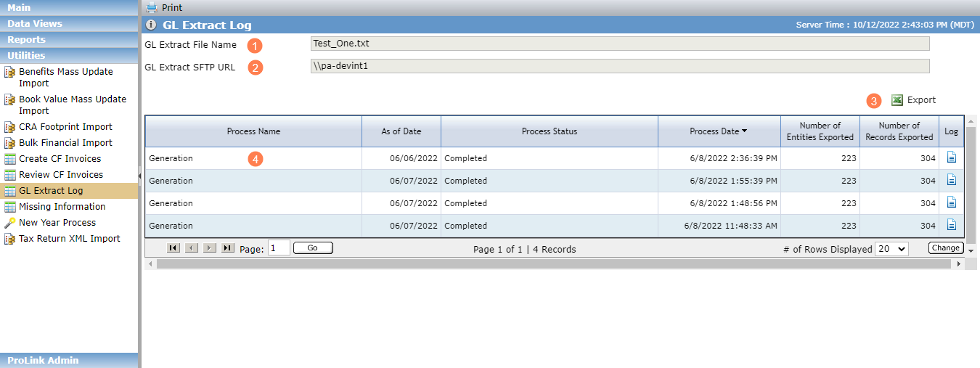Click the Print label in toolbar
Screen dimensions: 980x368
(172, 7)
